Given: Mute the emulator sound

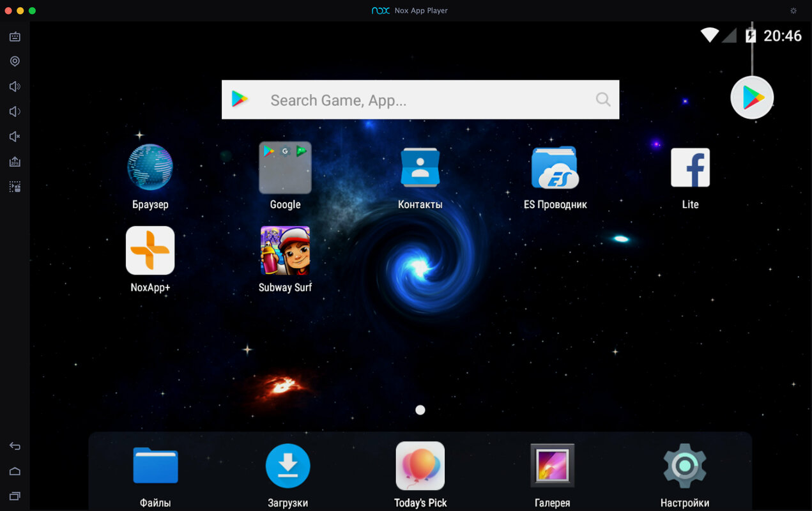Looking at the screenshot, I should [15, 137].
